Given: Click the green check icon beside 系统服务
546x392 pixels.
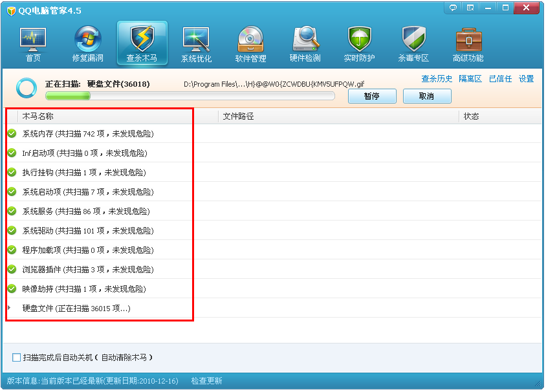Looking at the screenshot, I should click(x=12, y=212).
